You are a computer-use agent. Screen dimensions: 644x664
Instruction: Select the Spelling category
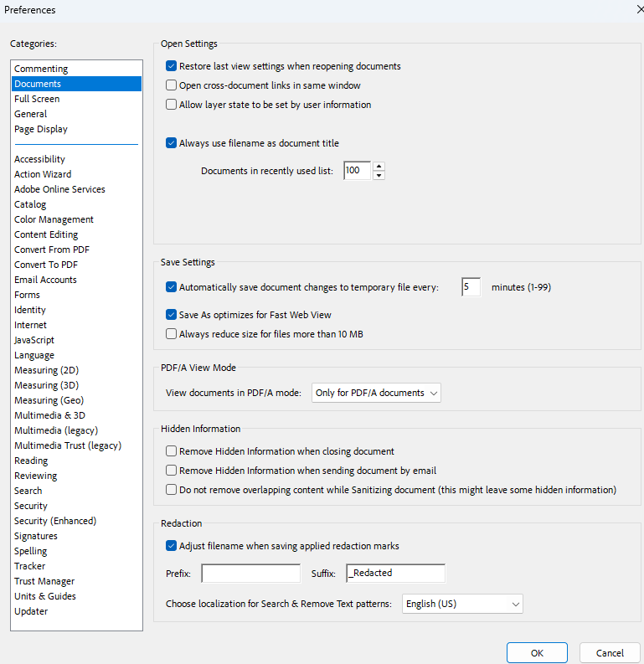coord(76,551)
